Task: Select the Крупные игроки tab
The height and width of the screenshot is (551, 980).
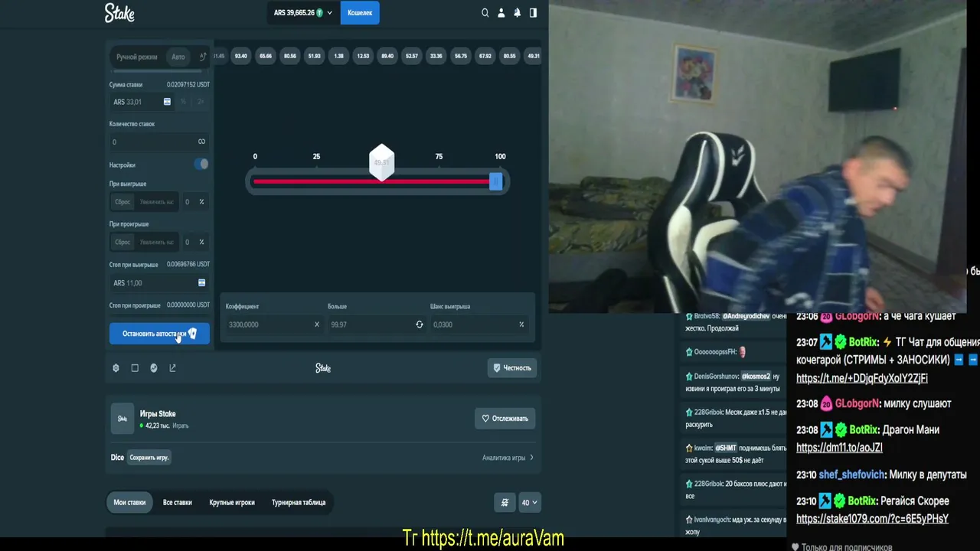Action: tap(232, 503)
